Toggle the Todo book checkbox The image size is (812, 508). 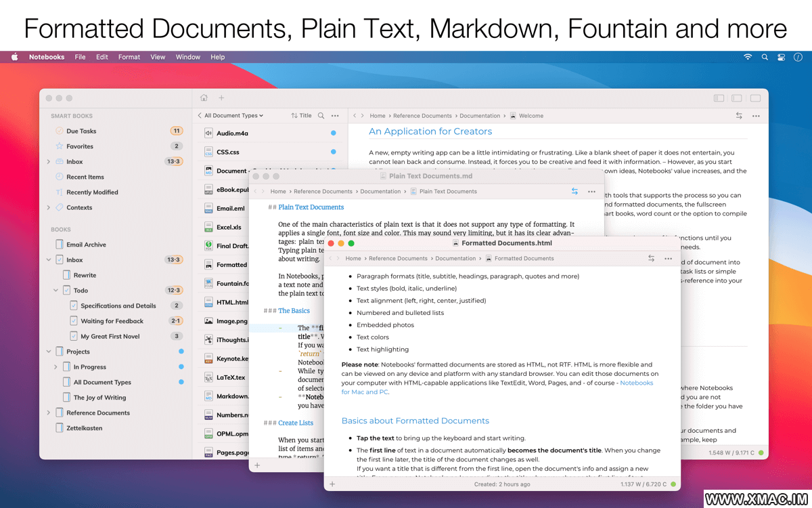tap(66, 291)
